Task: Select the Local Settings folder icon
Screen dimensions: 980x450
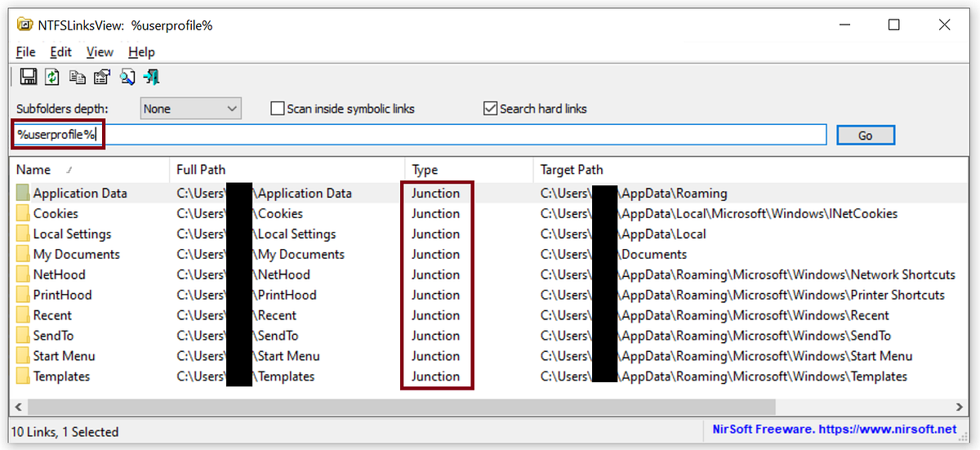Action: (x=23, y=234)
